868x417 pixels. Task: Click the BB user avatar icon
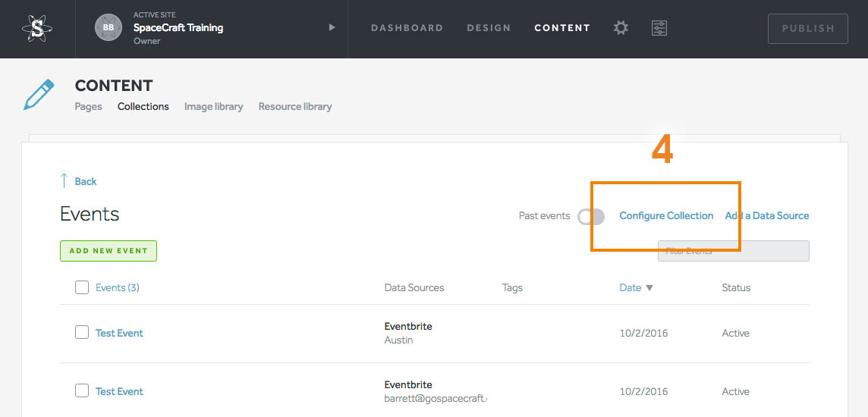point(108,28)
